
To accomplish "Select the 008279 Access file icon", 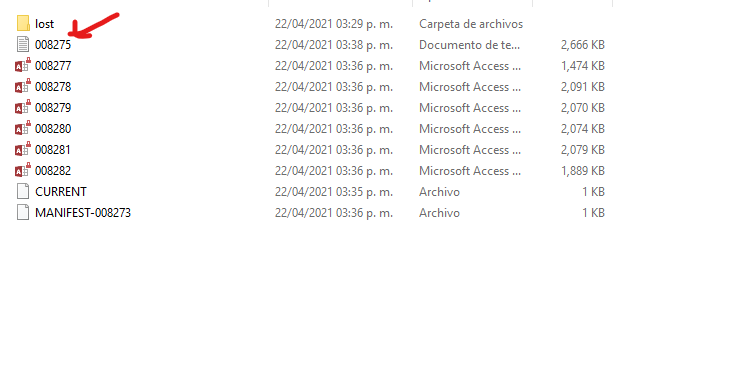I will tap(23, 107).
